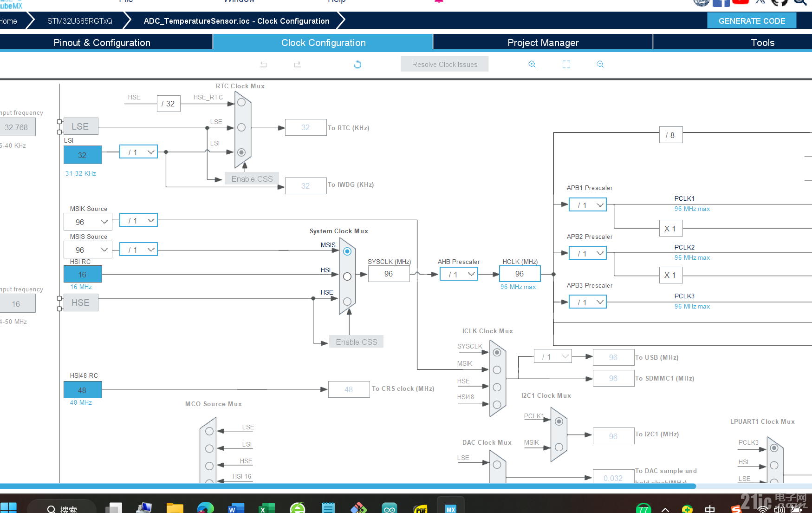Open the Windows Start menu
Viewport: 812px width, 513px height.
8,508
